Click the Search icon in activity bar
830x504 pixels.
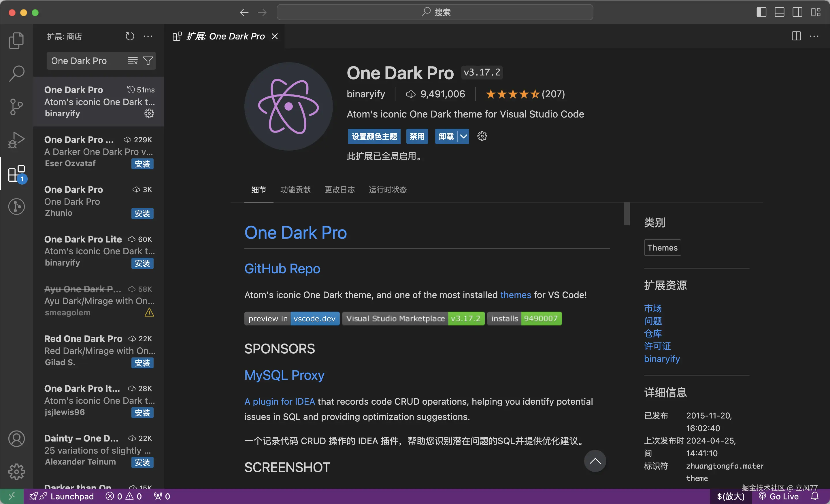pyautogui.click(x=16, y=73)
